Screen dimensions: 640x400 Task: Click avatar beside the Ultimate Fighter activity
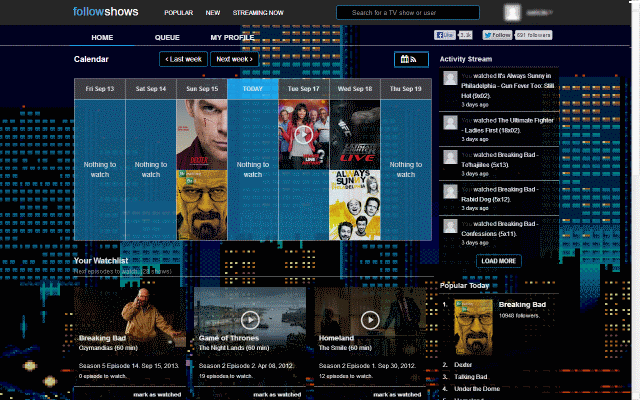(x=451, y=122)
